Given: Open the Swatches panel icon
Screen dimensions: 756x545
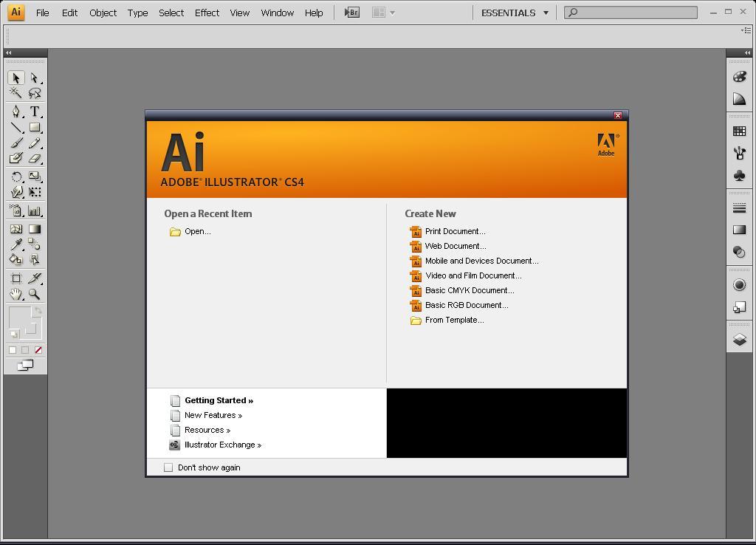Looking at the screenshot, I should [x=739, y=131].
